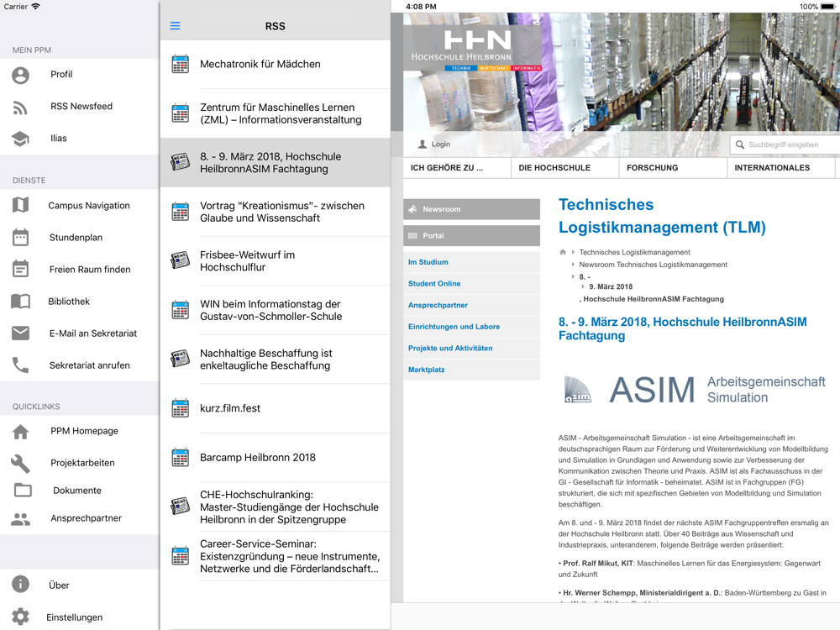Tap the RSS Newsfeed feed icon
The image size is (840, 630).
click(x=20, y=108)
